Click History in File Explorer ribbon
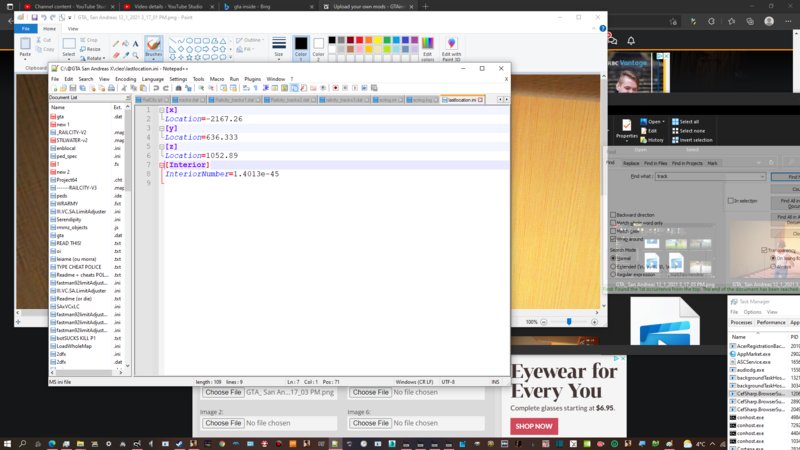This screenshot has width=800, height=450. pyautogui.click(x=652, y=140)
